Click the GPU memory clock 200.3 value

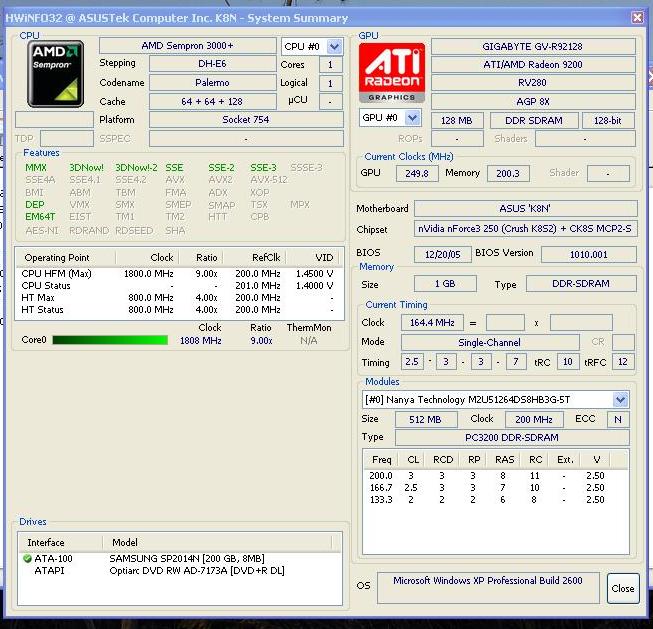[x=508, y=173]
